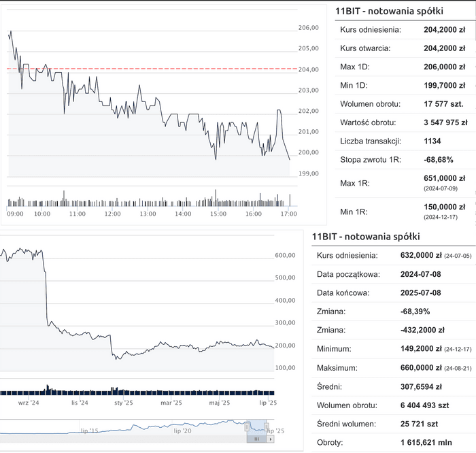Click the Minimum value 149,2000 zł
This screenshot has width=476, height=453.
pos(421,349)
